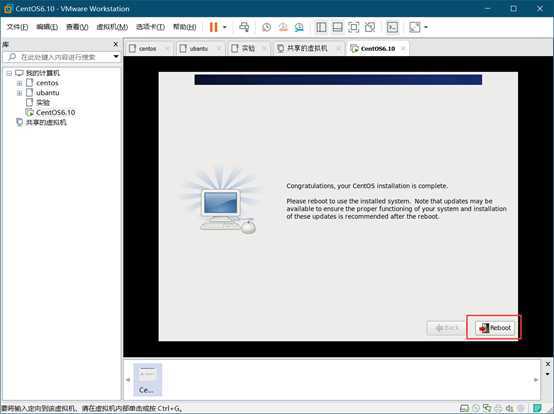554x414 pixels.
Task: Enter full screen mode icon
Action: (x=354, y=27)
